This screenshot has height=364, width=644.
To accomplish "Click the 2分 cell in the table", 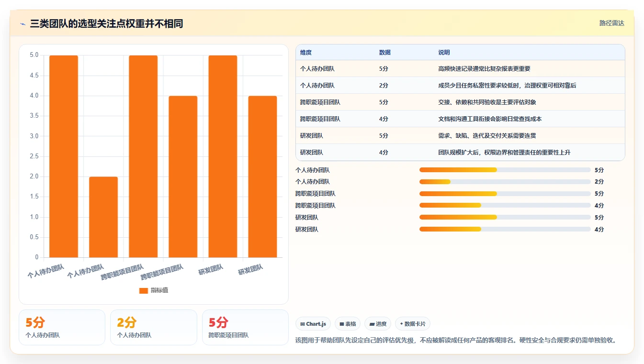I will point(384,86).
